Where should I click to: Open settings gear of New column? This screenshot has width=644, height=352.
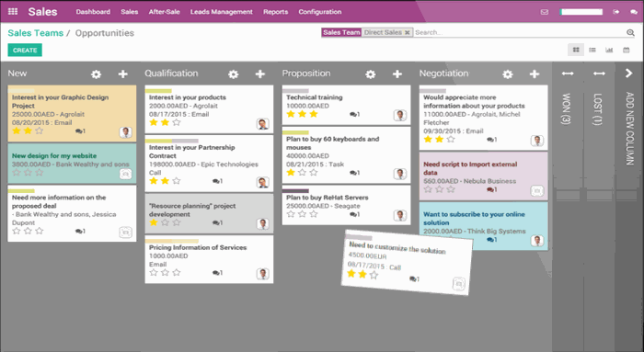(96, 74)
